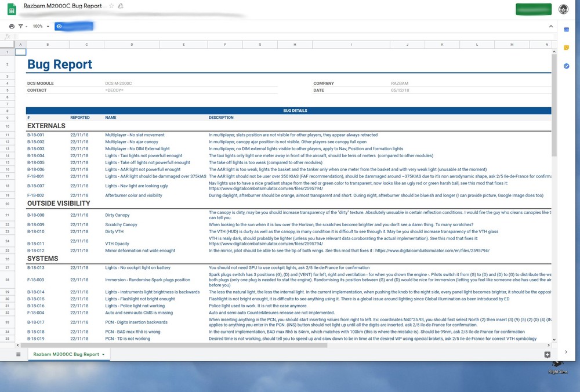This screenshot has height=392, width=580.
Task: Click bug ID B-18-001
Action: 35,135
